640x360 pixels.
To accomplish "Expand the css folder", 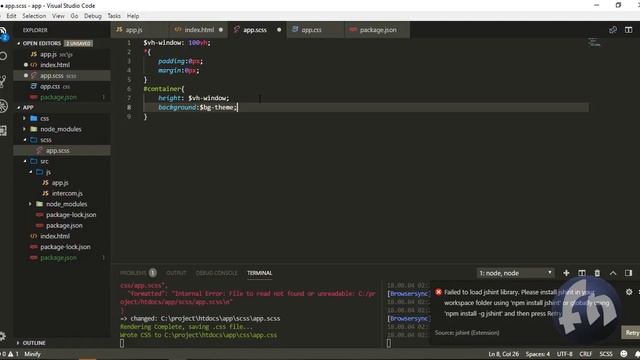I will point(24,118).
